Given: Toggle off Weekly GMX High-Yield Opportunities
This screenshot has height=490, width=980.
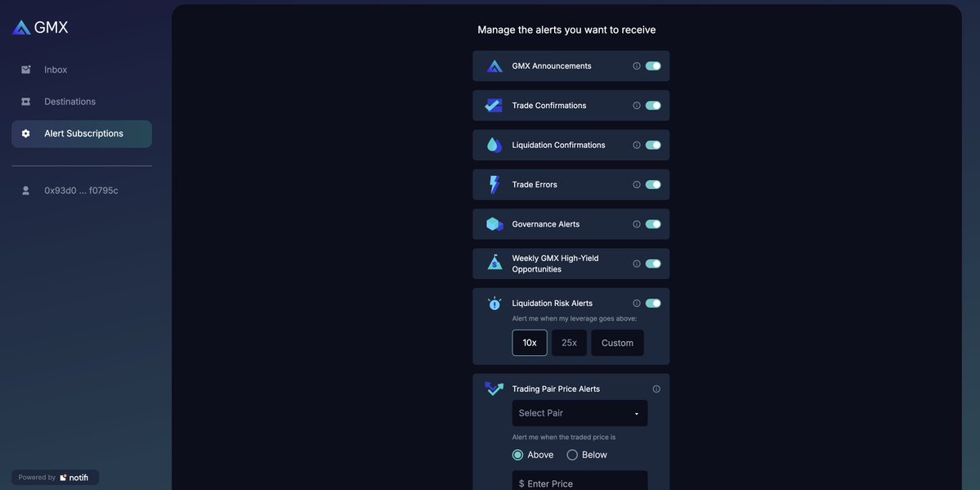Looking at the screenshot, I should point(653,263).
